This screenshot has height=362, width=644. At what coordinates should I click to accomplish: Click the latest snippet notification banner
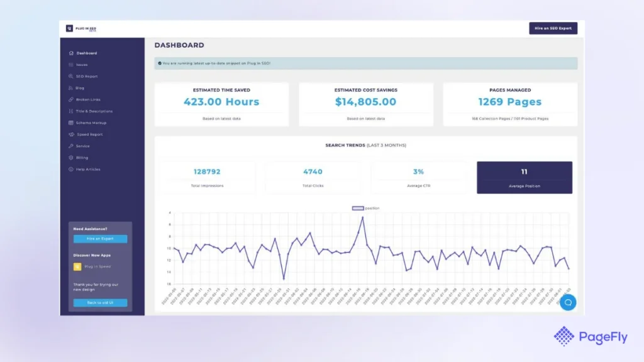[x=365, y=63]
